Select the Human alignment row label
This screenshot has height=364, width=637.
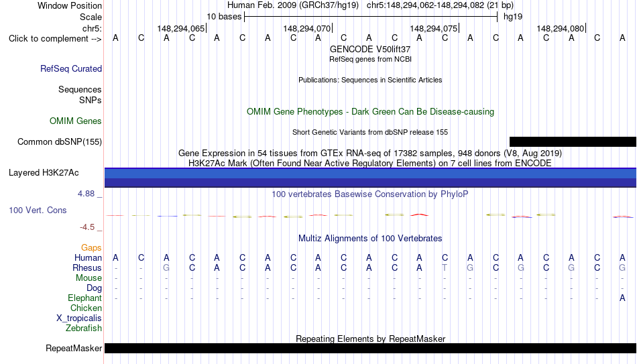[88, 258]
